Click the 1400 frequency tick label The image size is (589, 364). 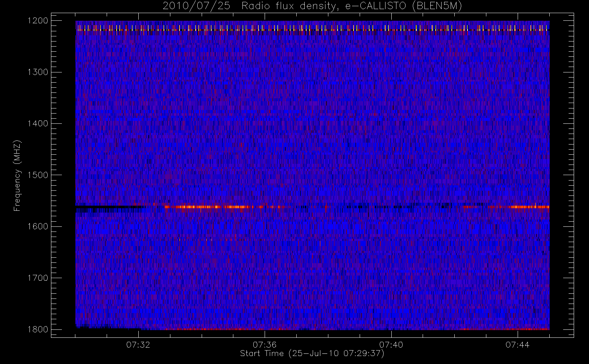[38, 123]
